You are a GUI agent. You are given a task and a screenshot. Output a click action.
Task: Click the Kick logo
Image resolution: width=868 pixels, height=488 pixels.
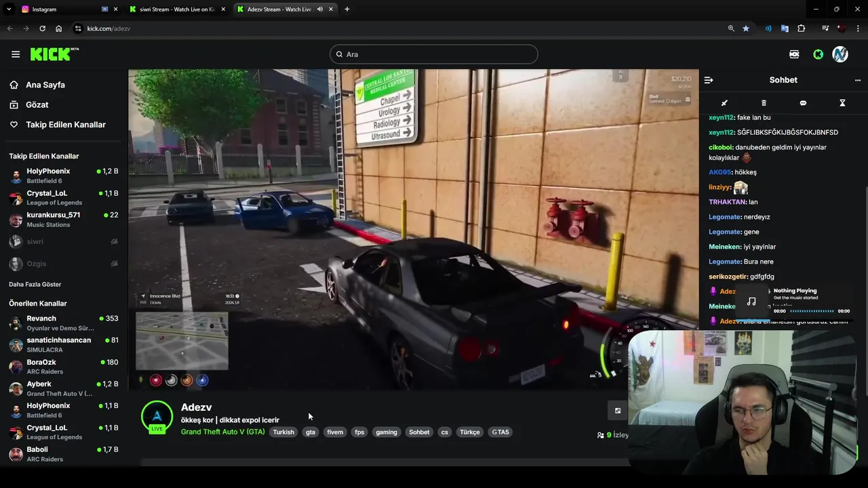click(54, 54)
